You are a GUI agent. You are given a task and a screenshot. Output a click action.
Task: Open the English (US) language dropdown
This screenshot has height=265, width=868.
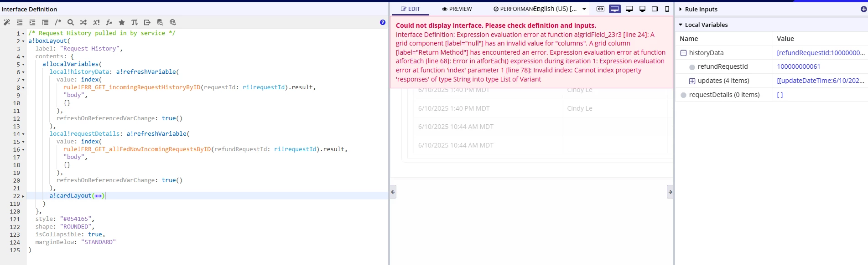[560, 9]
